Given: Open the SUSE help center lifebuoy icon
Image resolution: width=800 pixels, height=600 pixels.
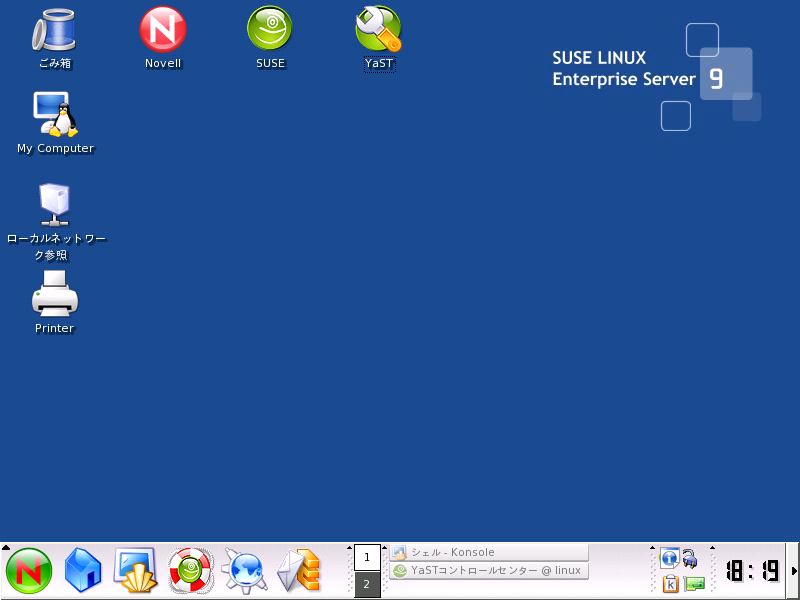Looking at the screenshot, I should [x=190, y=570].
